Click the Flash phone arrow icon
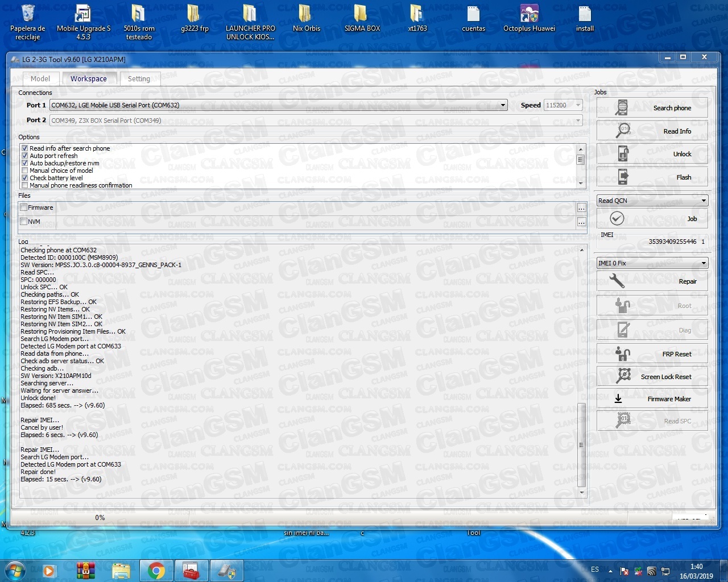The image size is (728, 582). point(623,177)
